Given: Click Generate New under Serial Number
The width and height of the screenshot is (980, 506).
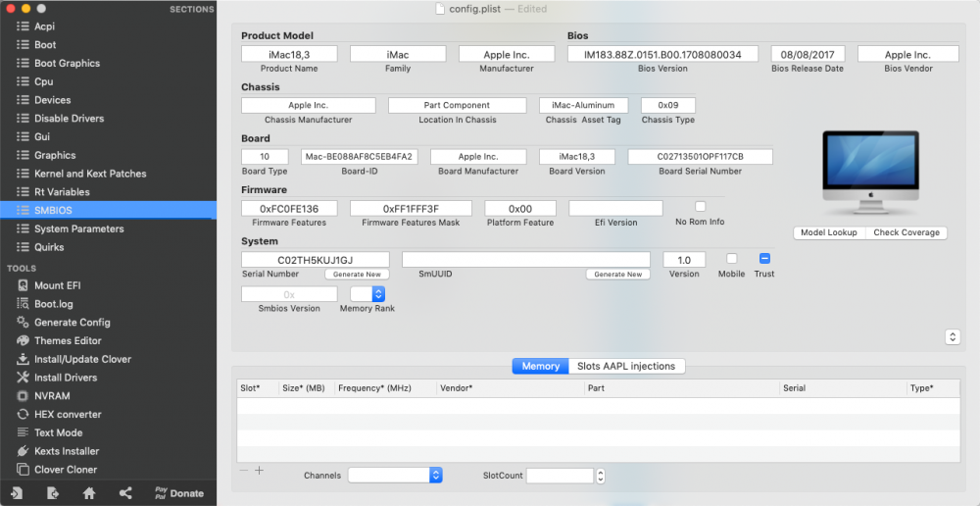Looking at the screenshot, I should click(357, 275).
